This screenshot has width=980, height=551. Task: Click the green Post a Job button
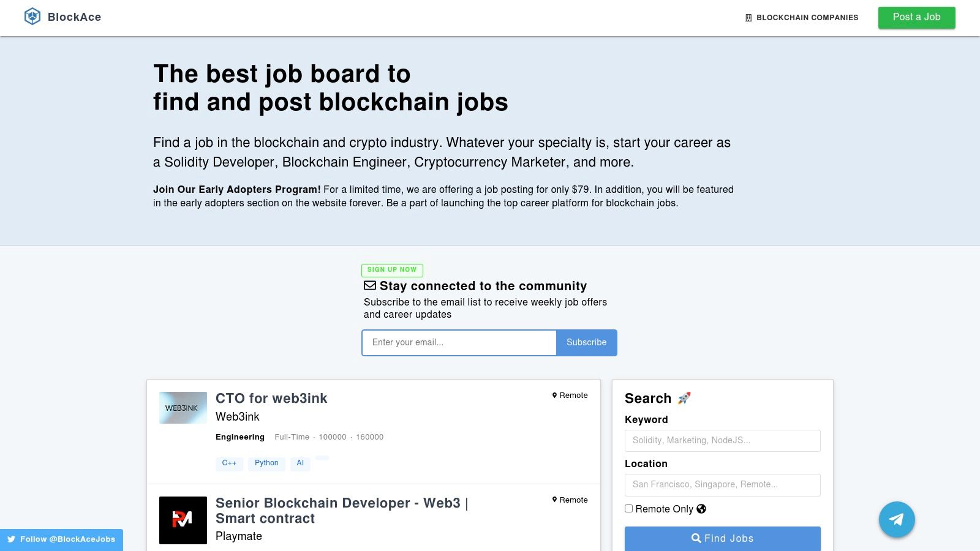(916, 17)
